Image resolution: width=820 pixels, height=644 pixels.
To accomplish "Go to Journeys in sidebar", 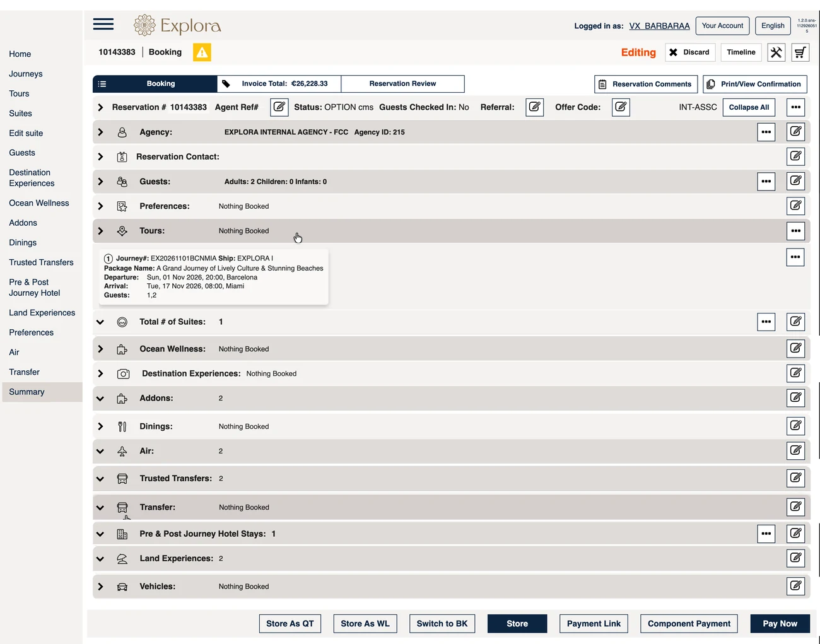I will pos(26,74).
